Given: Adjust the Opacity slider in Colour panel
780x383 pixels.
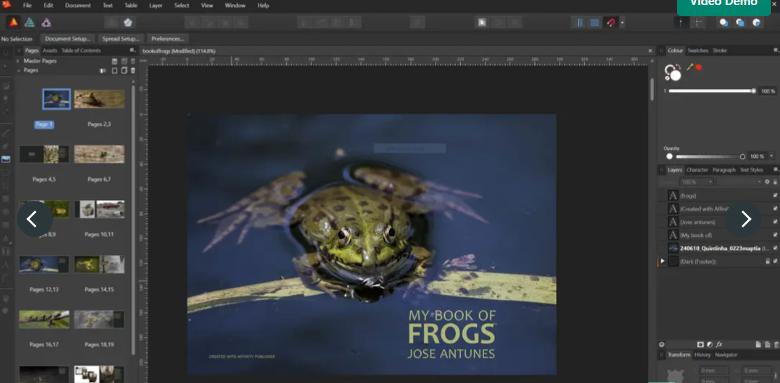Looking at the screenshot, I should click(706, 156).
